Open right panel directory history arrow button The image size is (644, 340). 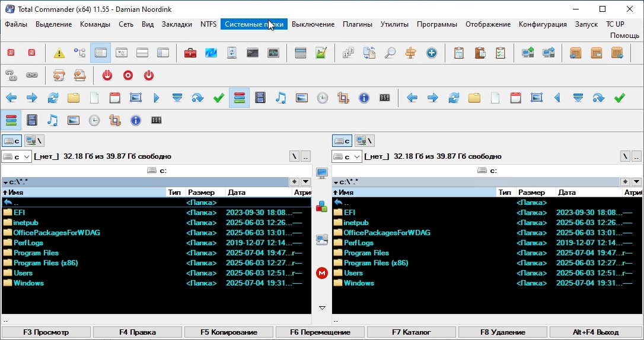636,182
